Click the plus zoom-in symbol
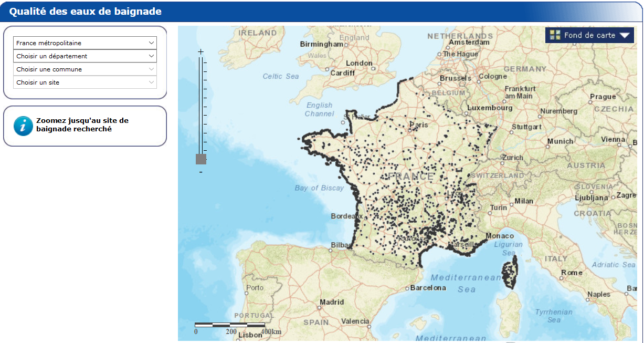644x343 pixels. [x=200, y=51]
